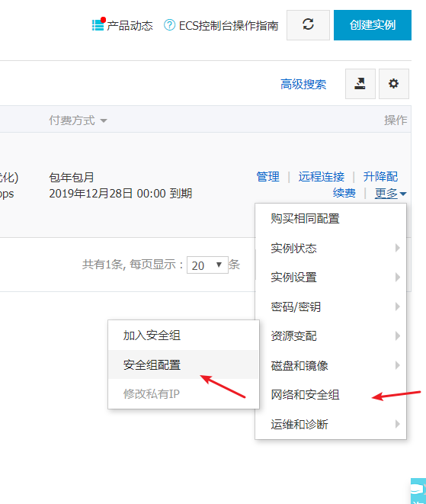Click the 操作 column header
The height and width of the screenshot is (504, 426).
click(x=396, y=120)
